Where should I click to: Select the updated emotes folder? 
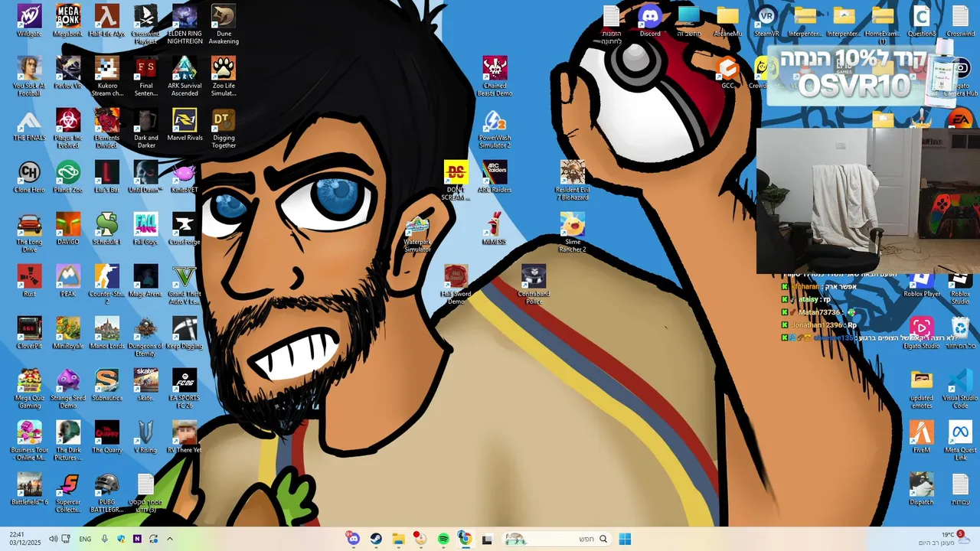click(x=922, y=389)
